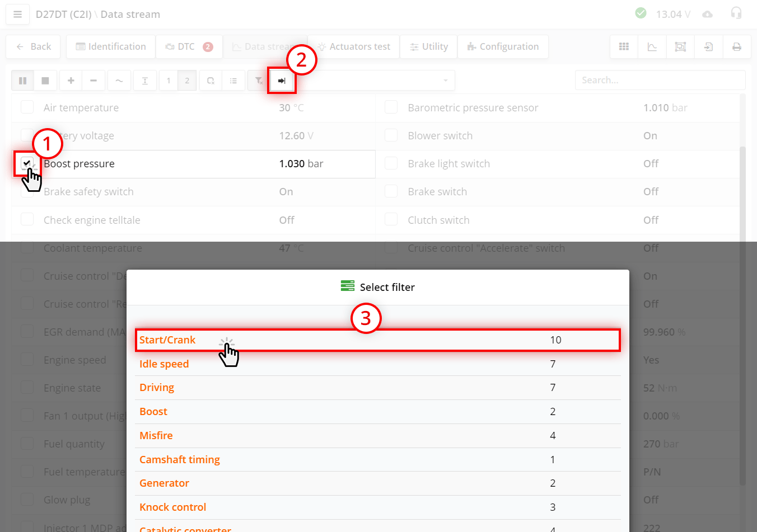Image resolution: width=757 pixels, height=532 pixels.
Task: Check the Air temperature checkbox
Action: (x=27, y=107)
